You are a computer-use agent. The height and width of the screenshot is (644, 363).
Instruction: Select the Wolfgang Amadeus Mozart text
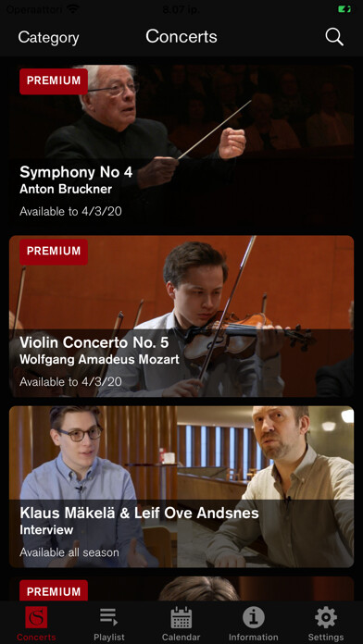point(99,360)
